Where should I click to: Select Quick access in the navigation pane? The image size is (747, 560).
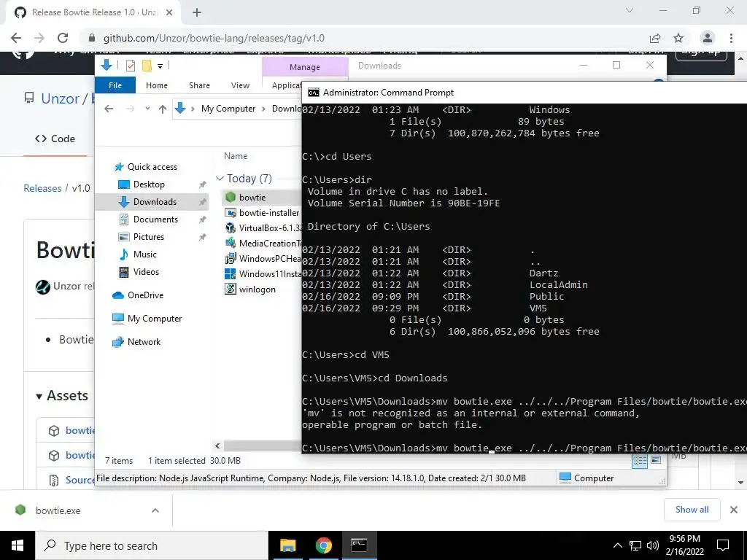(x=152, y=167)
